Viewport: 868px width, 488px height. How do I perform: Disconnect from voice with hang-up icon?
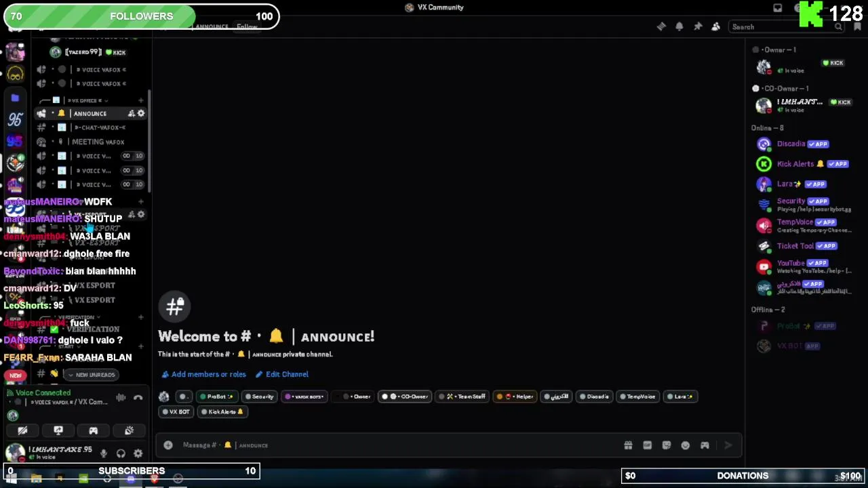(x=138, y=398)
